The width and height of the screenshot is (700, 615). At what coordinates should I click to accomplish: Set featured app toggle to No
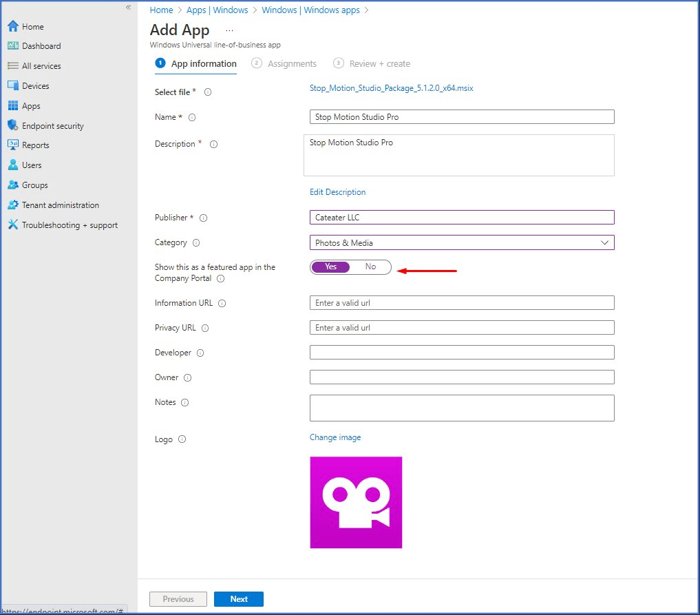(370, 267)
